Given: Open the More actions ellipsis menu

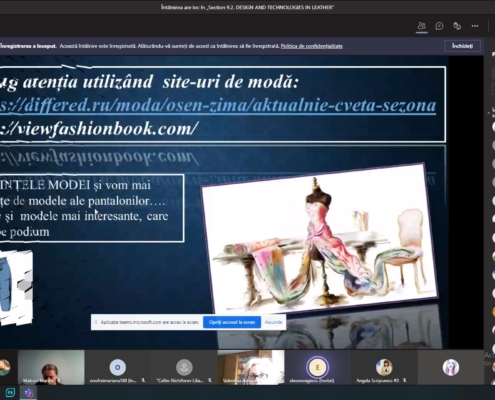Looking at the screenshot, I should point(475,26).
